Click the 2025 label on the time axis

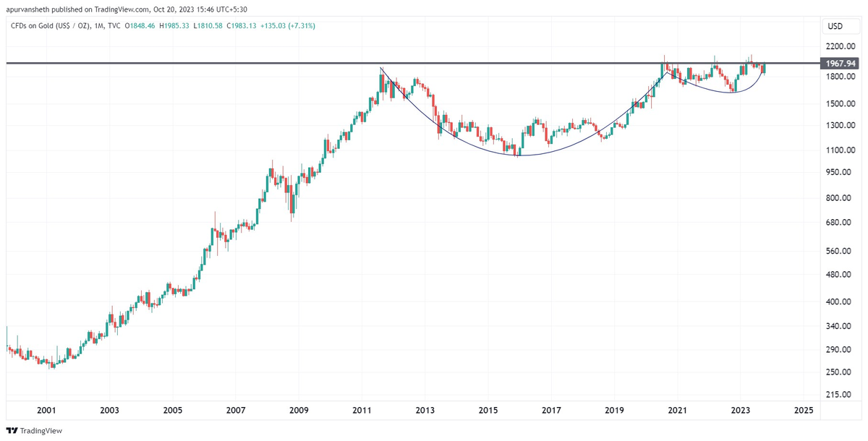coord(803,411)
